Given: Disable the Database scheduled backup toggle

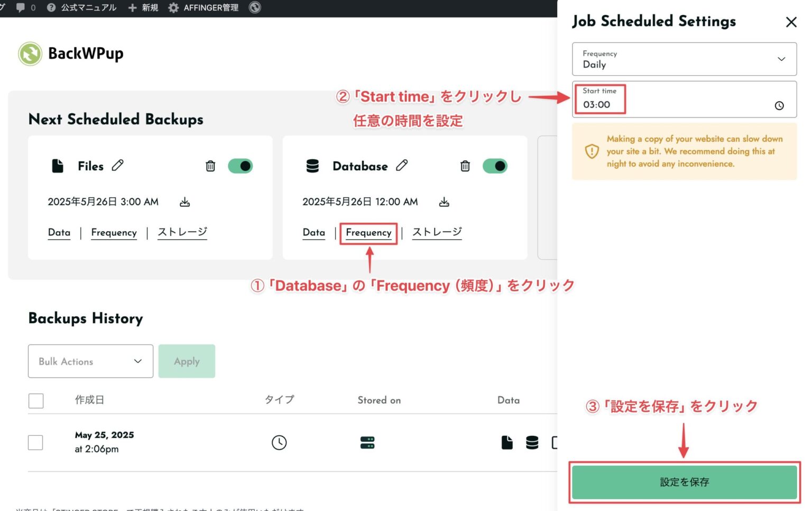Looking at the screenshot, I should (x=495, y=166).
